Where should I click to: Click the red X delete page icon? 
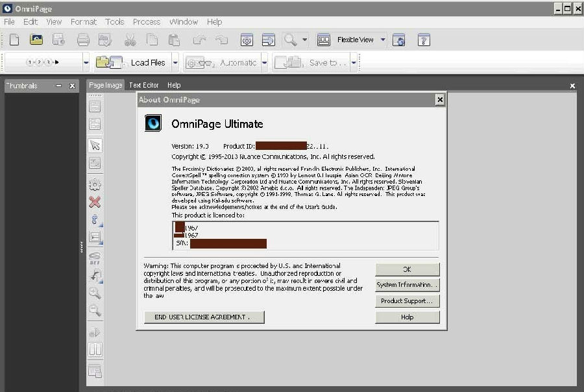tap(95, 201)
